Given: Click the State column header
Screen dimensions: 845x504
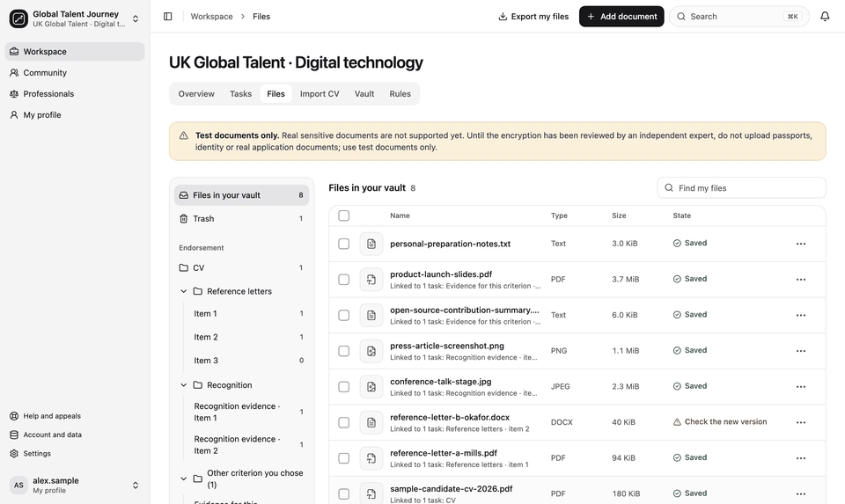Looking at the screenshot, I should click(x=681, y=215).
